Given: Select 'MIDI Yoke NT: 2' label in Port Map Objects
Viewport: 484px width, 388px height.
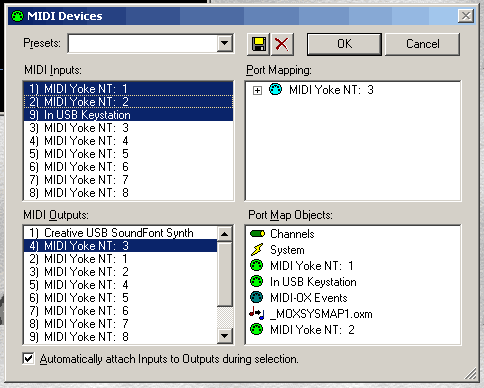Looking at the screenshot, I should coord(312,330).
